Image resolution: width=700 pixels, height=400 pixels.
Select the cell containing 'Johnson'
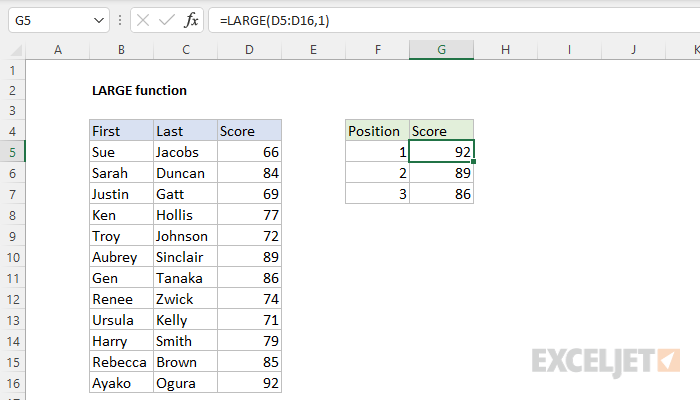186,236
